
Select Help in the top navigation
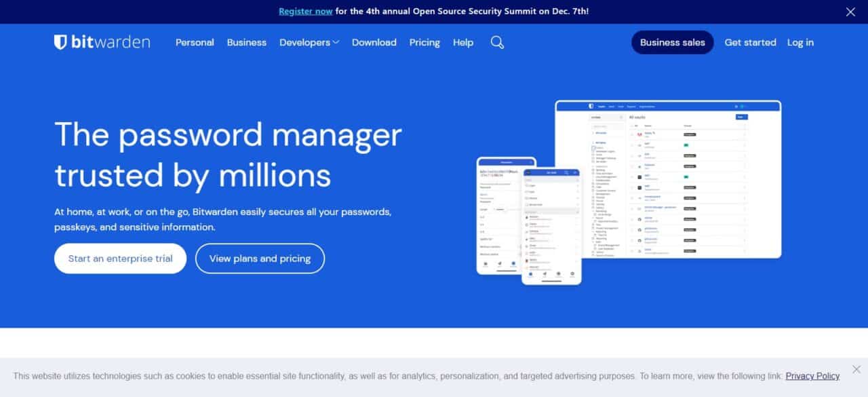point(463,42)
